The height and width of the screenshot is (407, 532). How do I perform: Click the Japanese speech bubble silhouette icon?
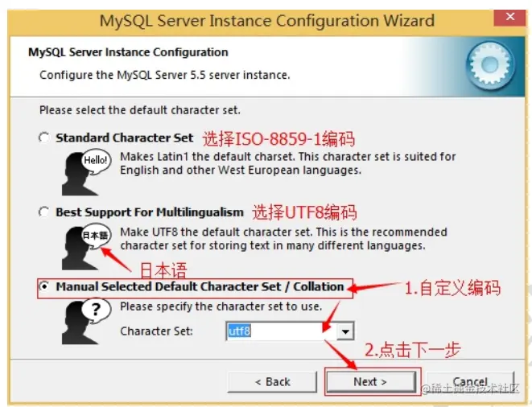(x=86, y=247)
